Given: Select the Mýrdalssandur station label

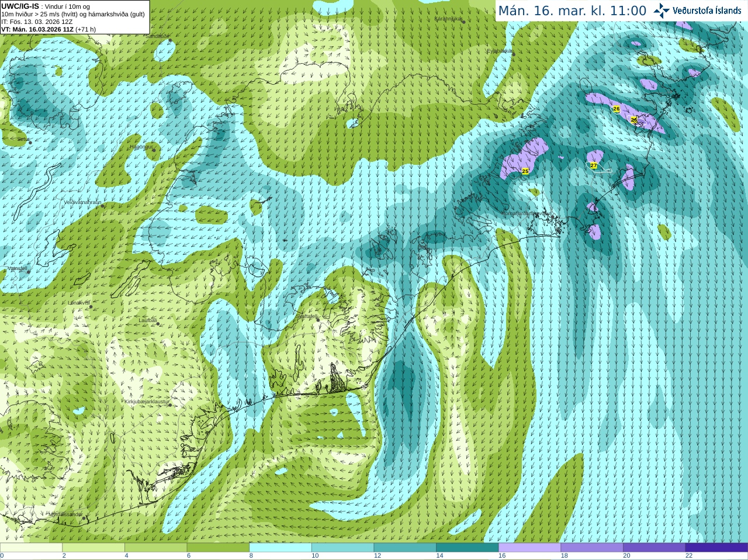Looking at the screenshot, I should [66, 514].
